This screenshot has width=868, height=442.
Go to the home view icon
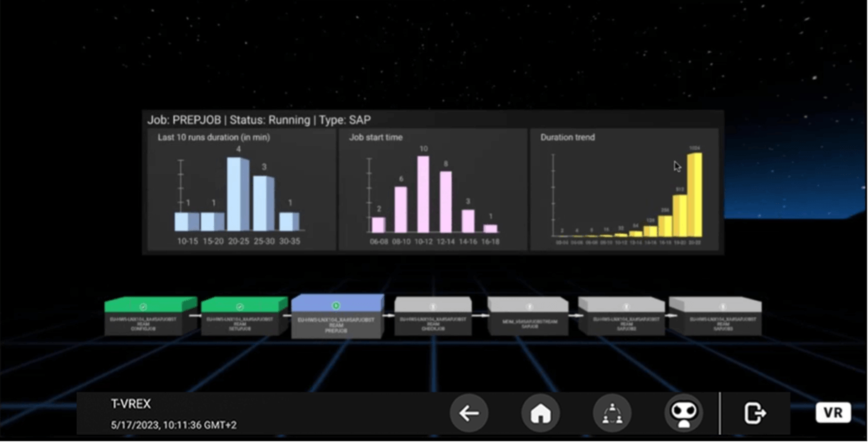click(x=541, y=413)
